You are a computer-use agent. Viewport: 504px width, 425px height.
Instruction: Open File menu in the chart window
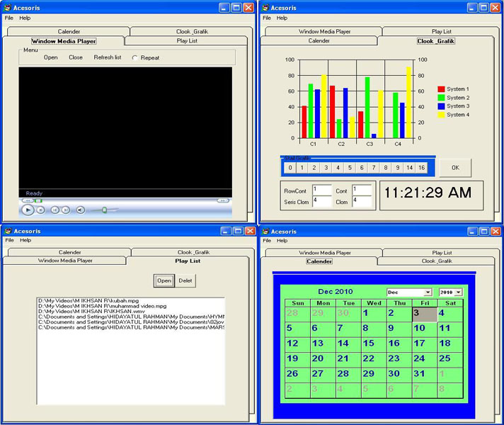[x=267, y=18]
